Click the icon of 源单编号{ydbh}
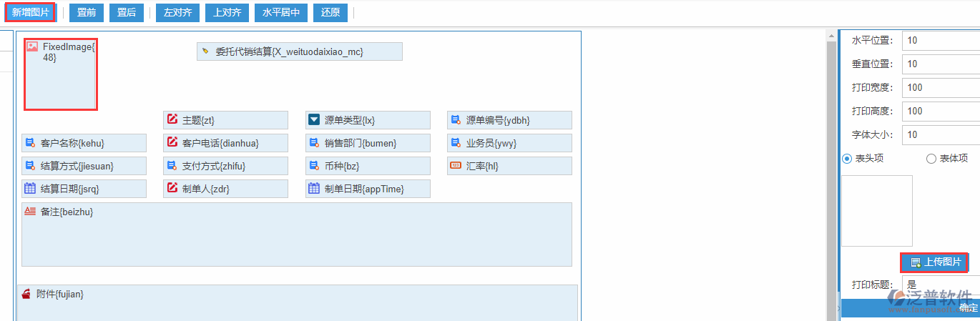This screenshot has width=980, height=321. click(456, 119)
